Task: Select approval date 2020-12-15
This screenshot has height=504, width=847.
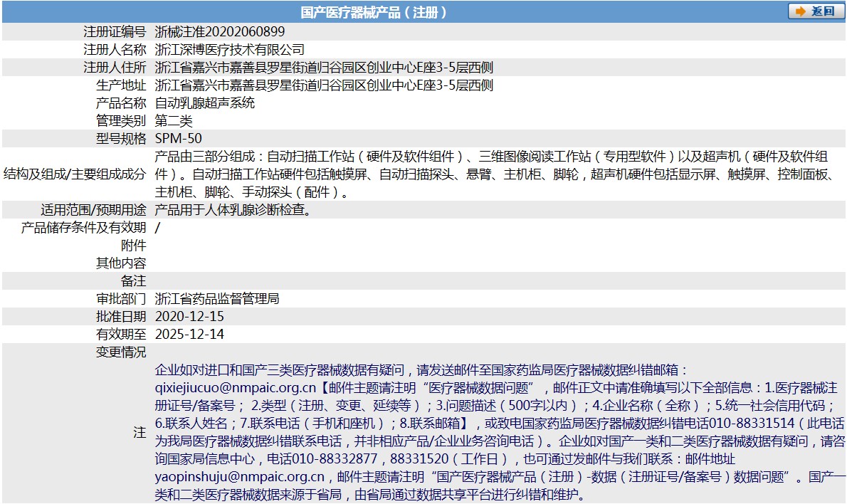Action: [x=189, y=317]
